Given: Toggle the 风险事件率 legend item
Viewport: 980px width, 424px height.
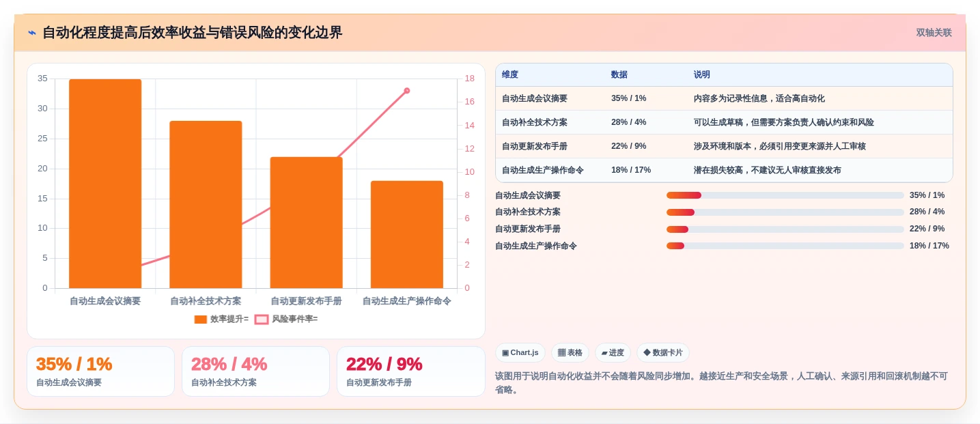Looking at the screenshot, I should click(x=286, y=319).
